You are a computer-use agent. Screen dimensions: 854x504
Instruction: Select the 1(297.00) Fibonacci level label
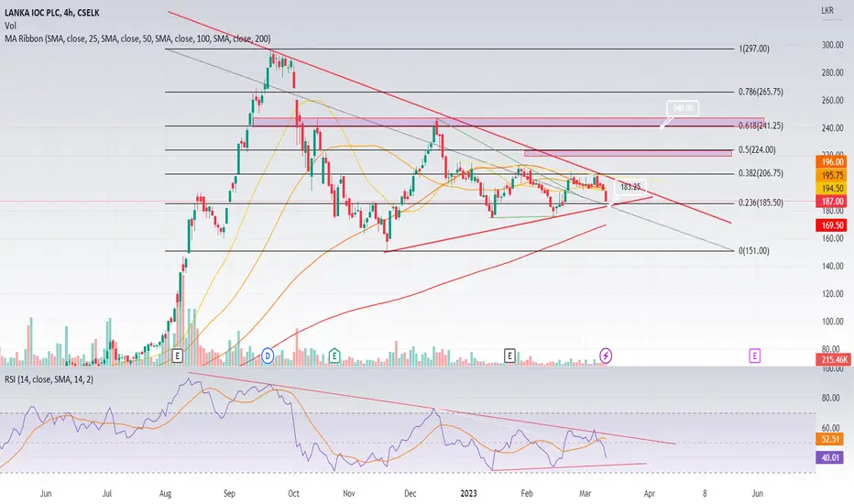click(x=754, y=49)
